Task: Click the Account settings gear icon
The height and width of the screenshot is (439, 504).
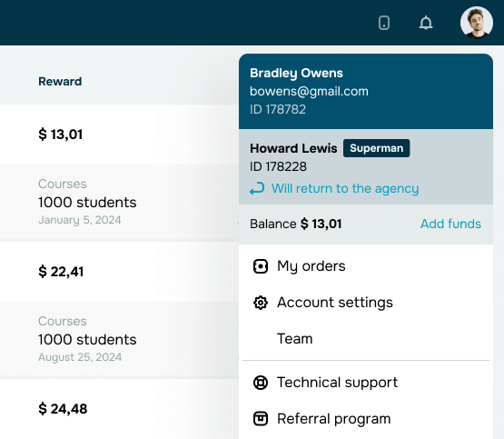Action: pyautogui.click(x=260, y=303)
